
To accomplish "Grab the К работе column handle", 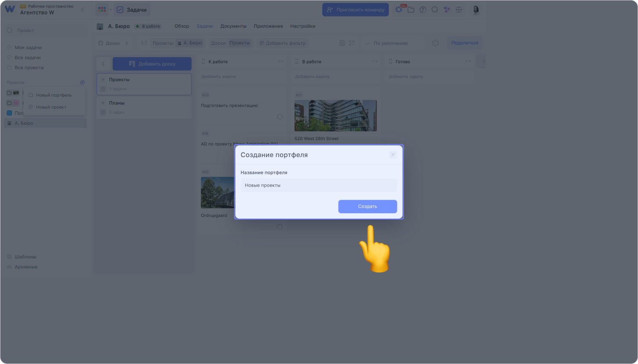I will coord(203,61).
